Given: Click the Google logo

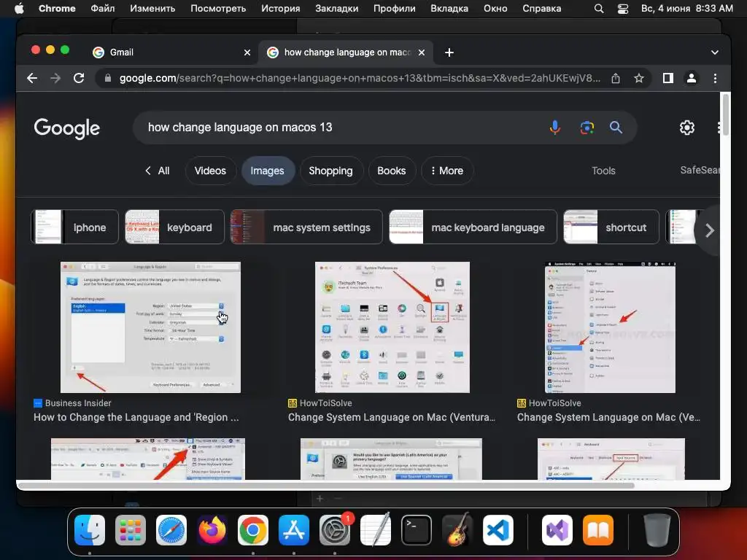Looking at the screenshot, I should (66, 128).
